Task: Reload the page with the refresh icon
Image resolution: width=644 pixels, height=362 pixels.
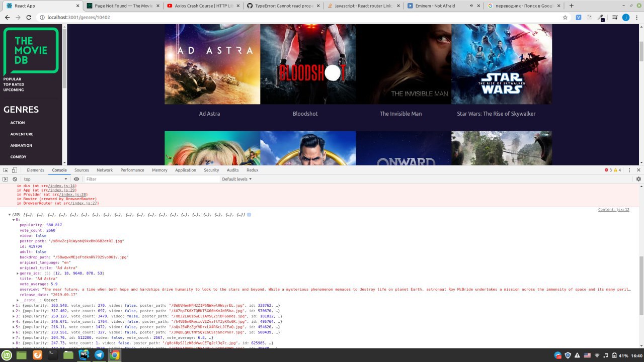Action: pos(29,17)
